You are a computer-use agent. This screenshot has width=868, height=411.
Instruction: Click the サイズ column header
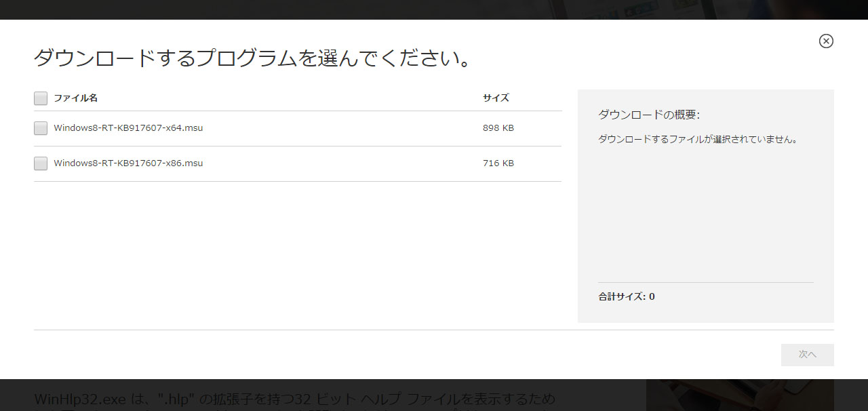pos(496,98)
